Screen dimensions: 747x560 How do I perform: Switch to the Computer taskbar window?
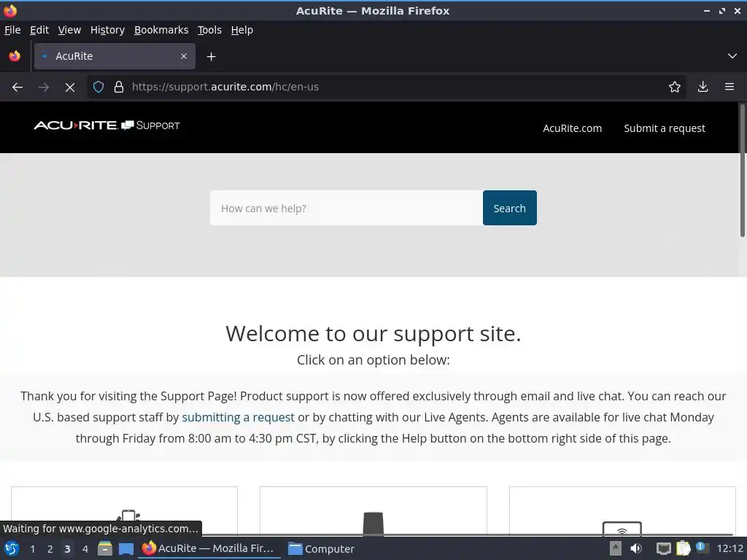(x=322, y=548)
